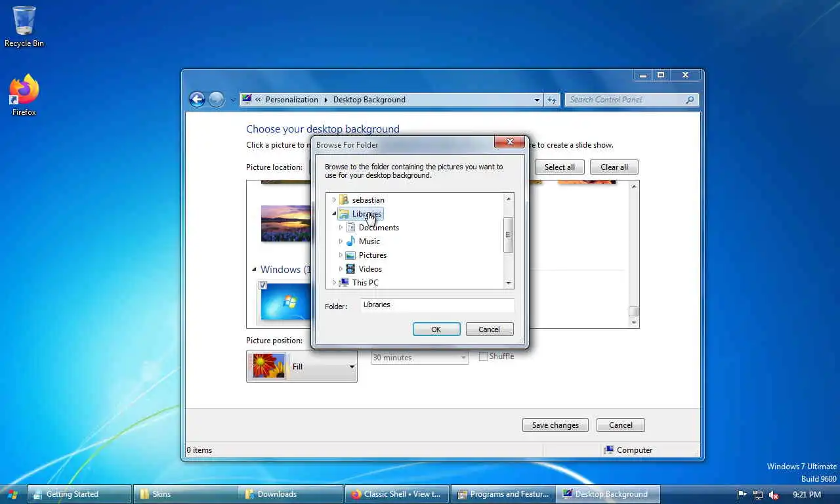The height and width of the screenshot is (504, 840).
Task: Select the Libraries folder icon in the tree
Action: (344, 213)
